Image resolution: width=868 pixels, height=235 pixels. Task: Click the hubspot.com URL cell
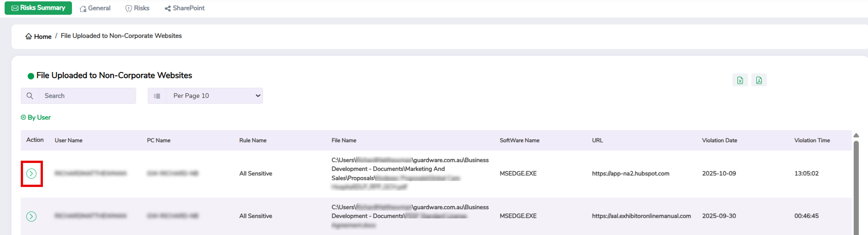[630, 174]
